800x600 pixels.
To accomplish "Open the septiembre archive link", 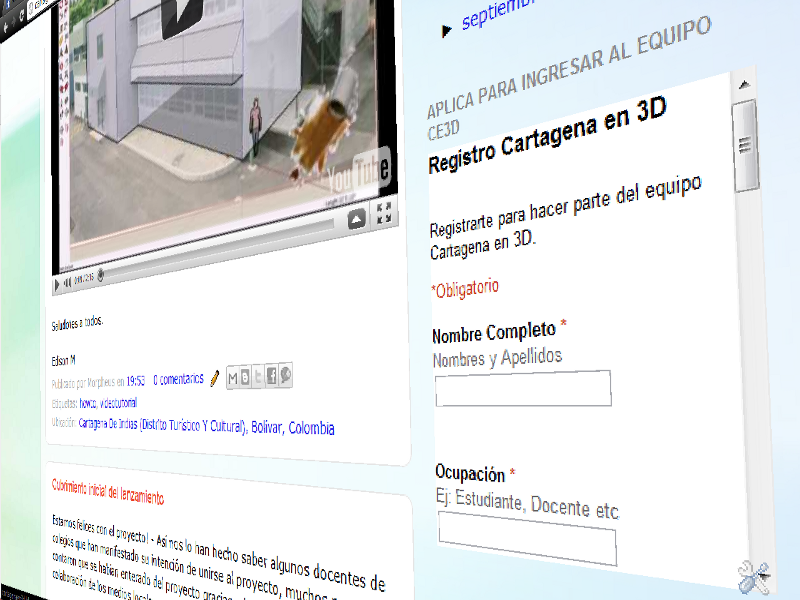I will 497,15.
